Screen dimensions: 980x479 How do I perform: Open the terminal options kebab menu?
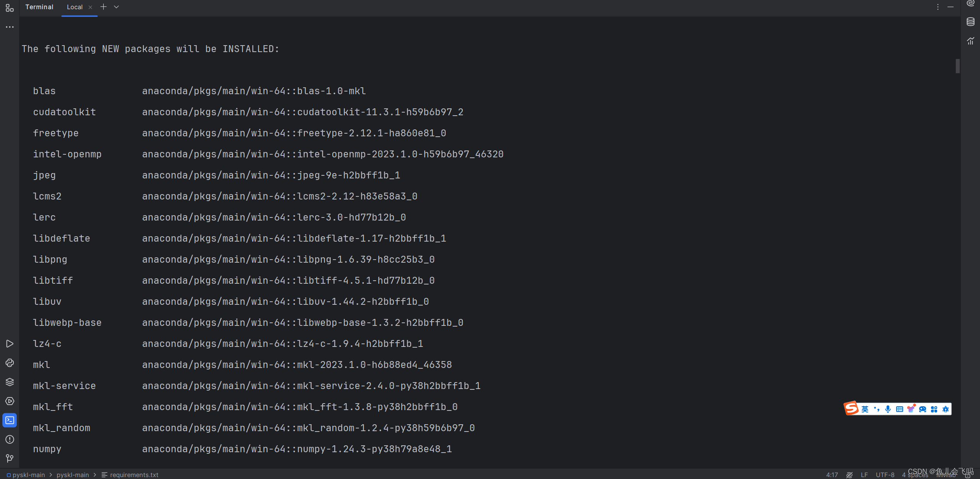click(938, 7)
